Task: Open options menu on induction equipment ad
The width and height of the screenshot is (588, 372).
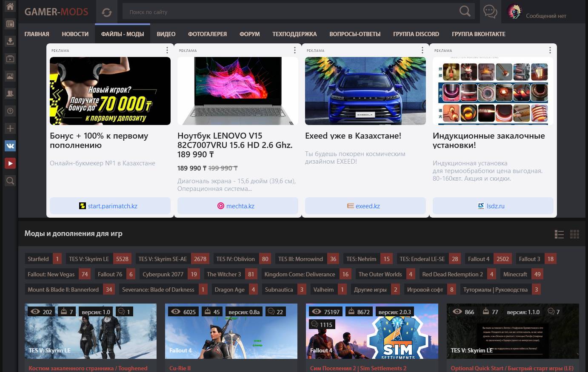Action: pyautogui.click(x=550, y=50)
